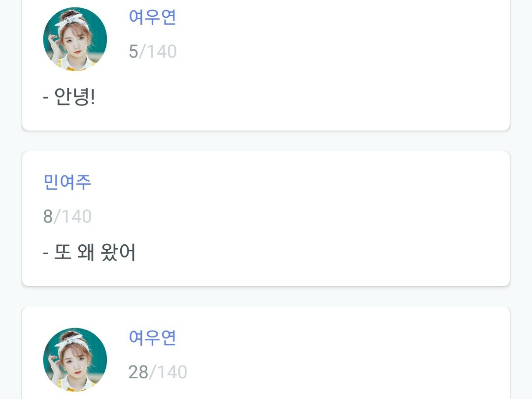Screen dimensions: 532x399
Task: Click the gray gap below the 안녕! card
Action: [x=266, y=141]
